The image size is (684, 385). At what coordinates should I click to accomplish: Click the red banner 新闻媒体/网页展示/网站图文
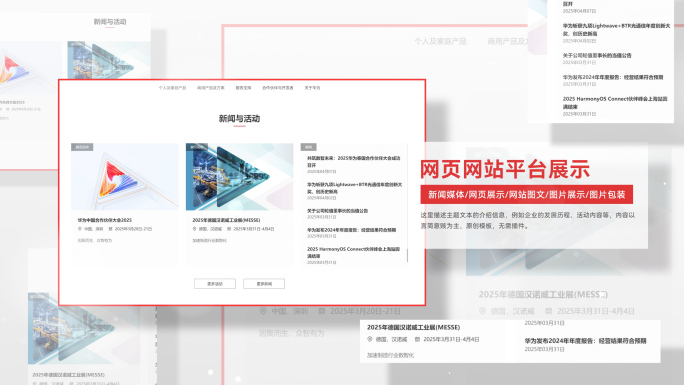pos(527,194)
